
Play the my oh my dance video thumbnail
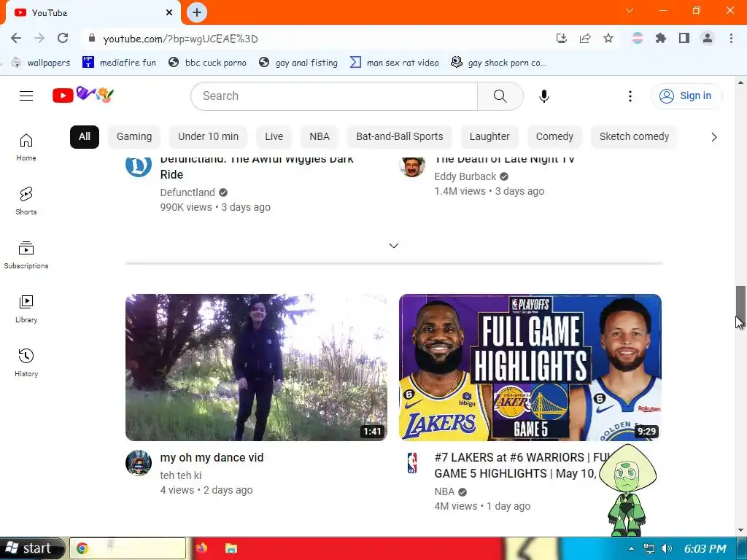click(256, 367)
